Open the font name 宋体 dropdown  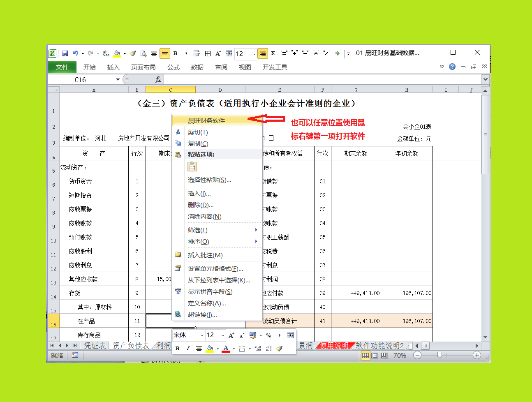point(202,335)
